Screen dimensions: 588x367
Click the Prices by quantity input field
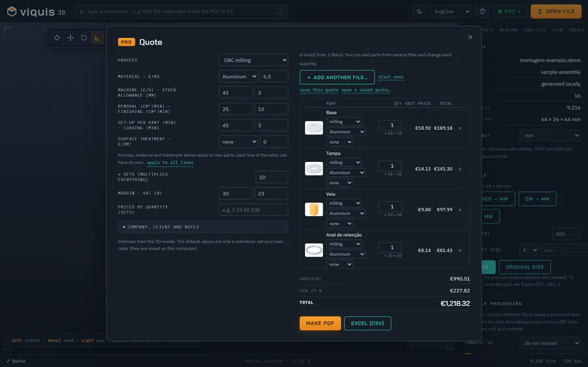[253, 210]
